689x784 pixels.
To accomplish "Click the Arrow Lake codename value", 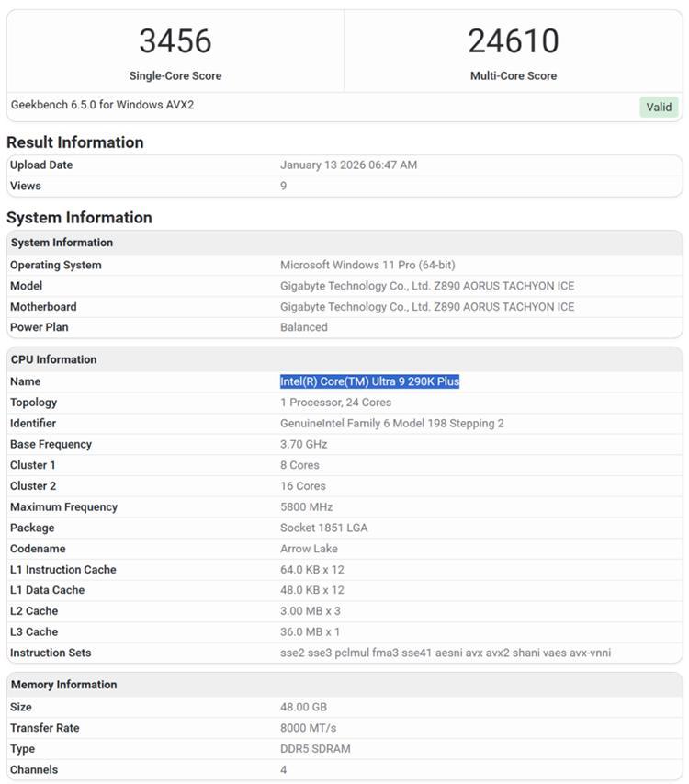I will coord(311,549).
